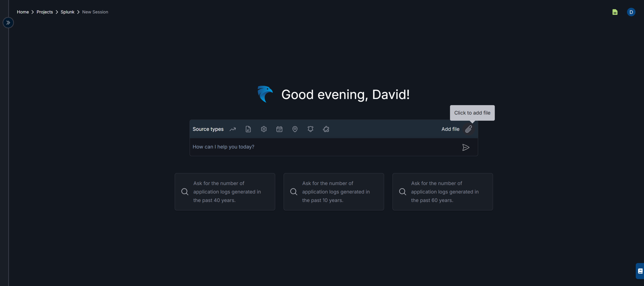
Task: Select the gear settings source type icon
Action: (x=264, y=129)
